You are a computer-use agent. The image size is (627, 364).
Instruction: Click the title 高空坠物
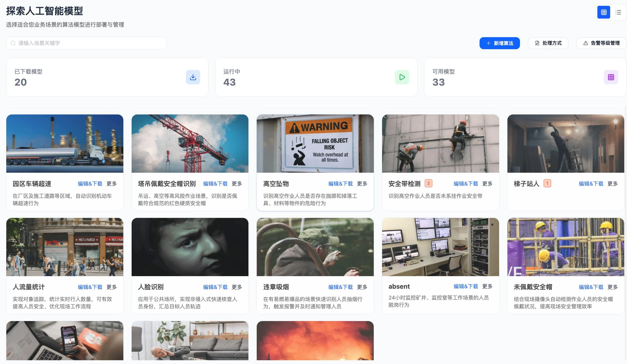click(x=276, y=184)
